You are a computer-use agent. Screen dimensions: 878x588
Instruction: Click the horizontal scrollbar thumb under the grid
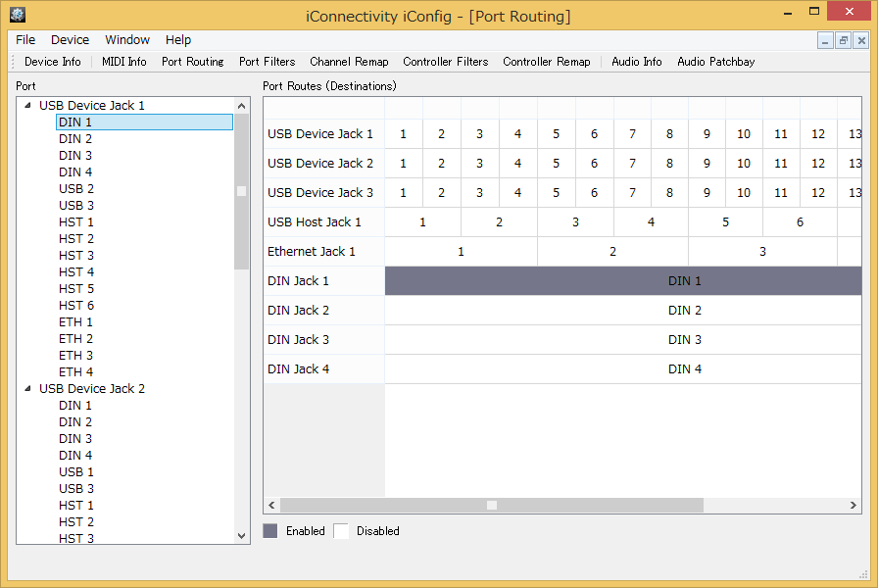click(x=492, y=505)
